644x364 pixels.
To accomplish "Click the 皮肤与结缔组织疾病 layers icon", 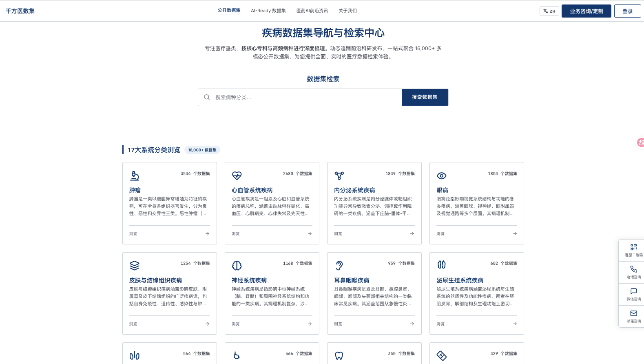I will [x=135, y=266].
